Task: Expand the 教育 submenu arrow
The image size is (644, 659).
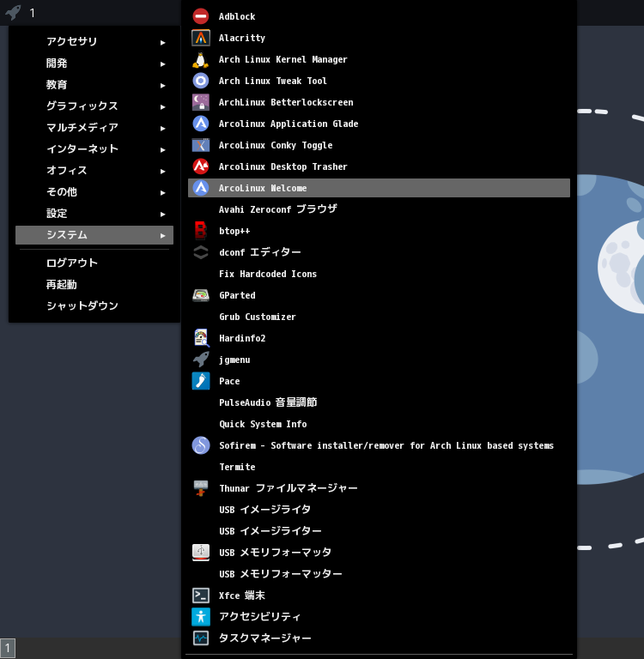Action: tap(163, 85)
